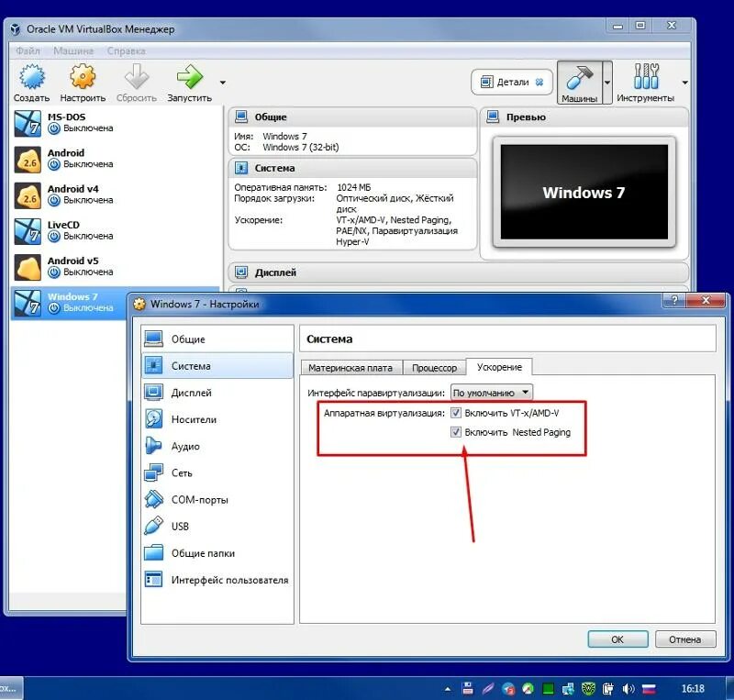Screen dimensions: 734x700
Task: Click the help question-mark button in the settings title bar
Action: pyautogui.click(x=674, y=300)
